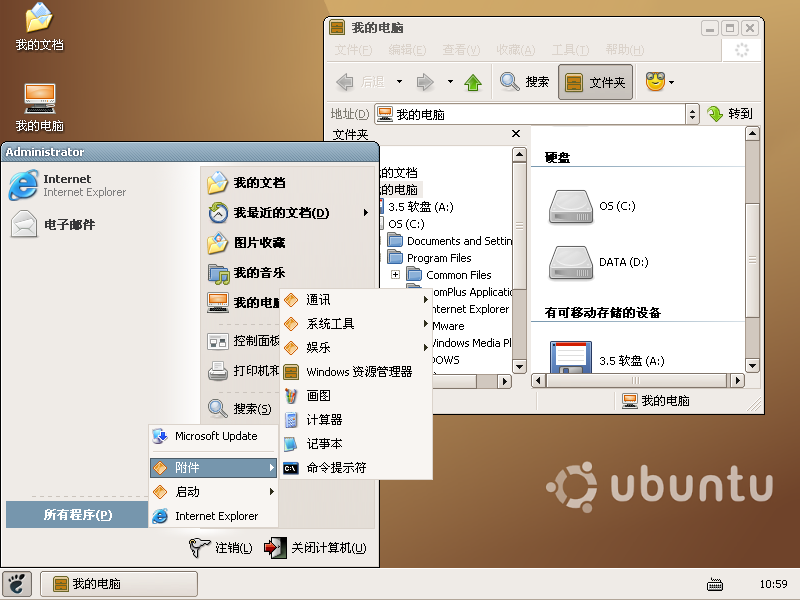
Task: Open the forward button history dropdown arrow
Action: [x=450, y=82]
